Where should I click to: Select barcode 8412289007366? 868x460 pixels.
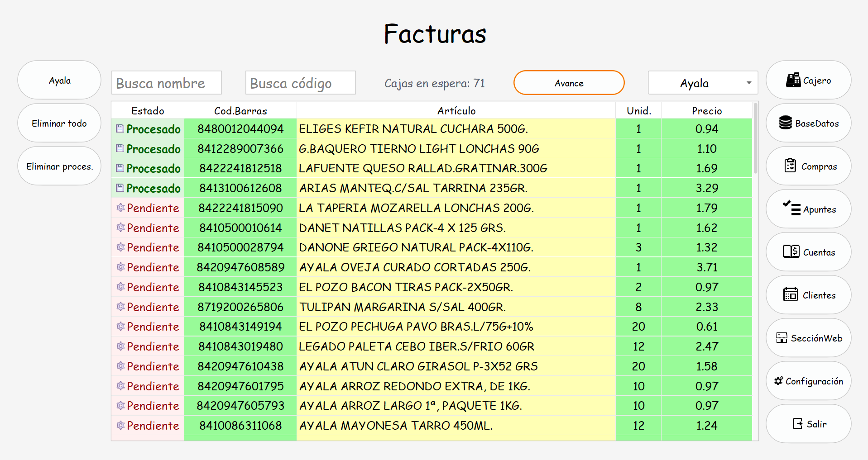click(x=240, y=148)
